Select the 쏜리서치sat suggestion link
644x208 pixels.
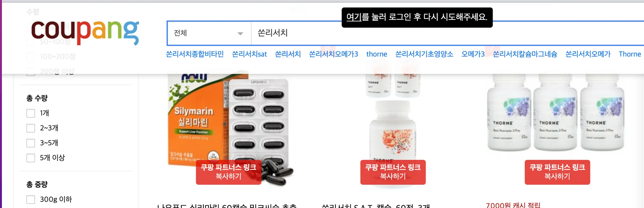pos(249,54)
